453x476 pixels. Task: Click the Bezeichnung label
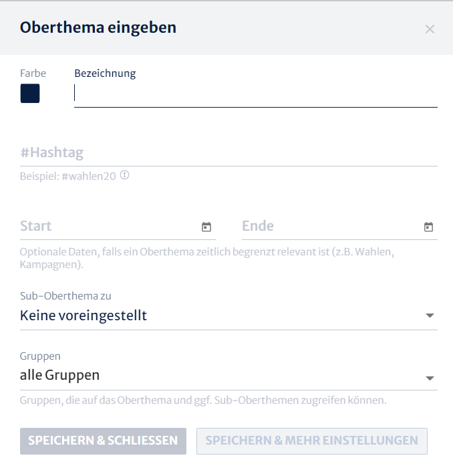(x=105, y=74)
